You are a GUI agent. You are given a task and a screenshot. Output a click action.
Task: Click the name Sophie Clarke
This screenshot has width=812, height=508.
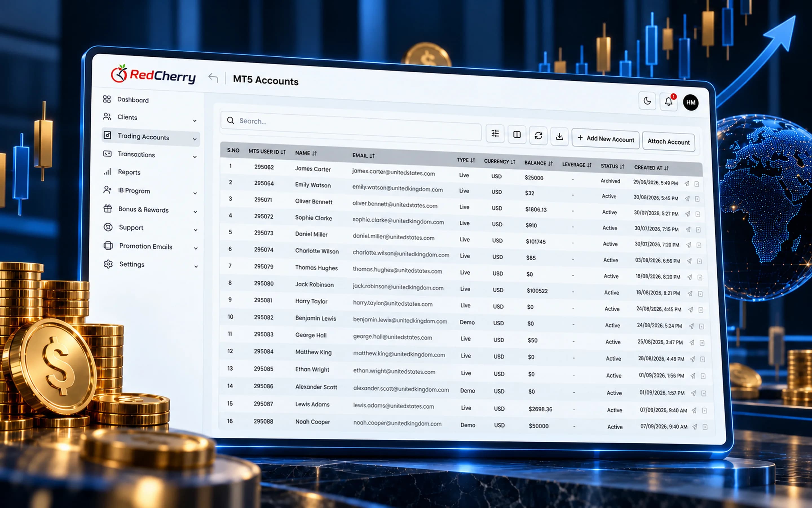(x=314, y=218)
